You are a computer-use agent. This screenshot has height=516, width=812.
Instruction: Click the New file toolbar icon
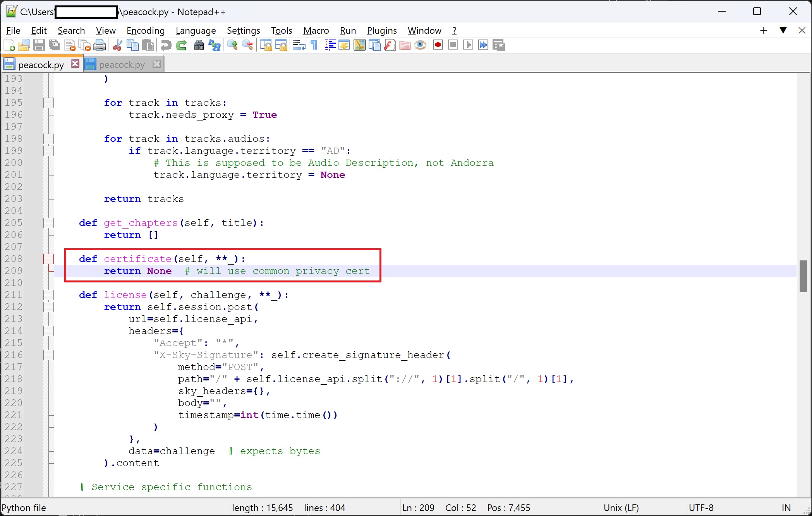pyautogui.click(x=9, y=45)
